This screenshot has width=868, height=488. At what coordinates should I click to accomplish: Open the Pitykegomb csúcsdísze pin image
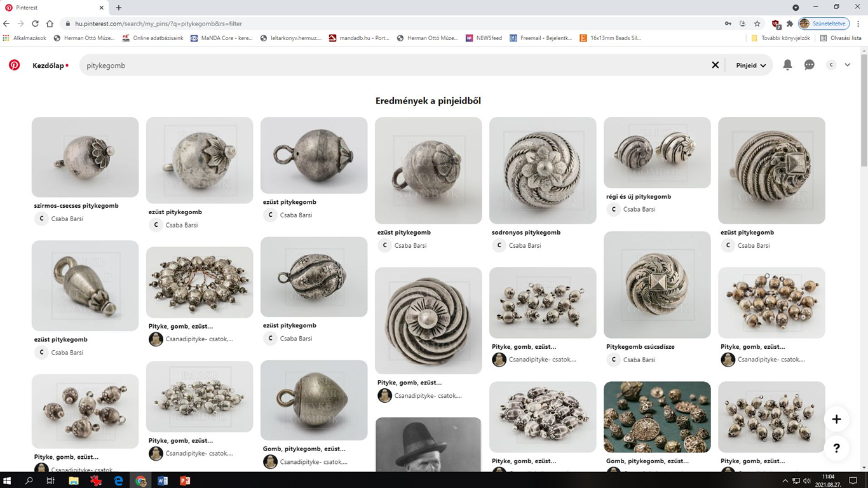pyautogui.click(x=657, y=285)
